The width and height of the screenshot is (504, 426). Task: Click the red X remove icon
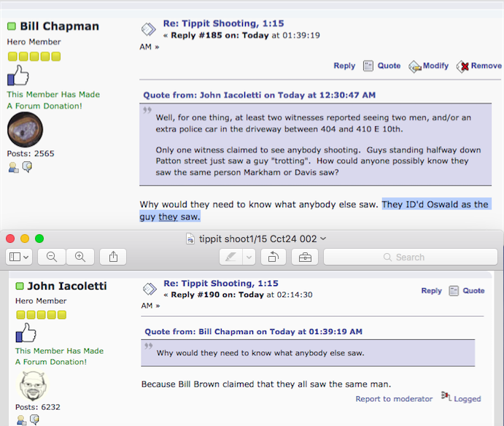click(x=463, y=66)
